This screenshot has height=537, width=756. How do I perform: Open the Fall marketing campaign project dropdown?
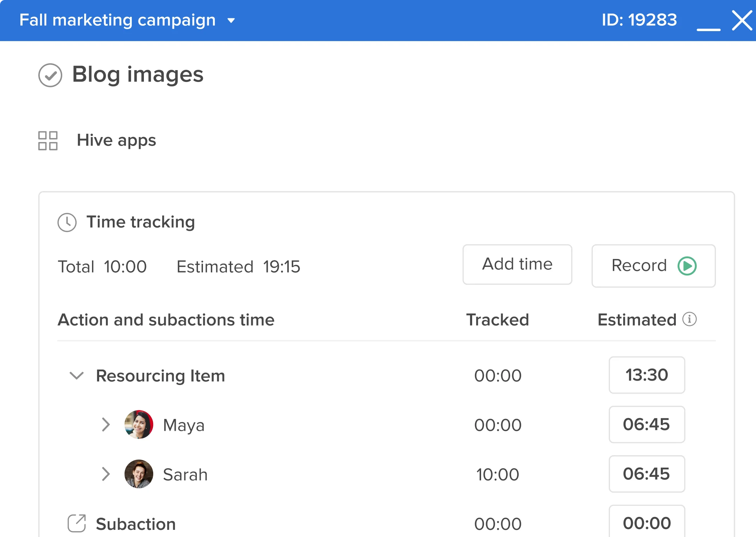pos(231,21)
